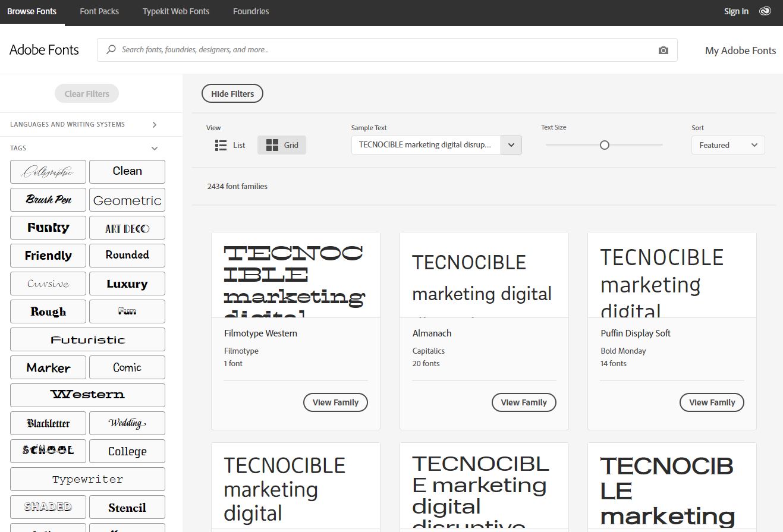
Task: Open the Sample Text dropdown arrow
Action: (x=511, y=145)
